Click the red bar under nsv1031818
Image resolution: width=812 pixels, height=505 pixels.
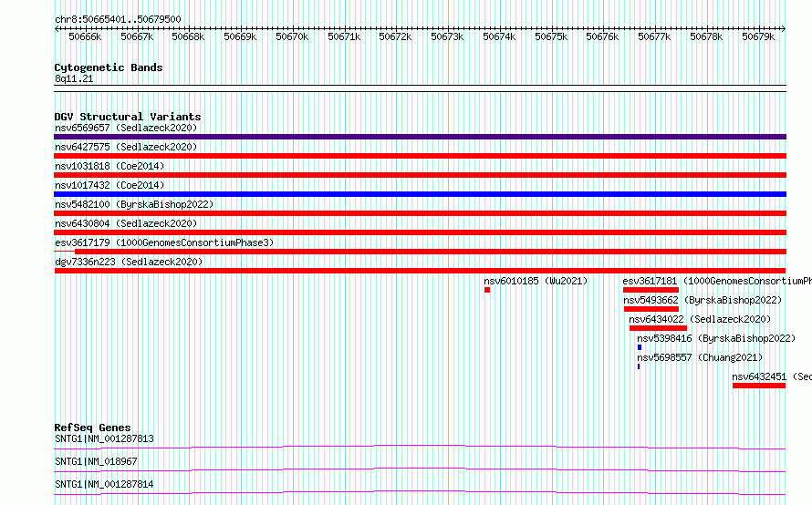(420, 175)
